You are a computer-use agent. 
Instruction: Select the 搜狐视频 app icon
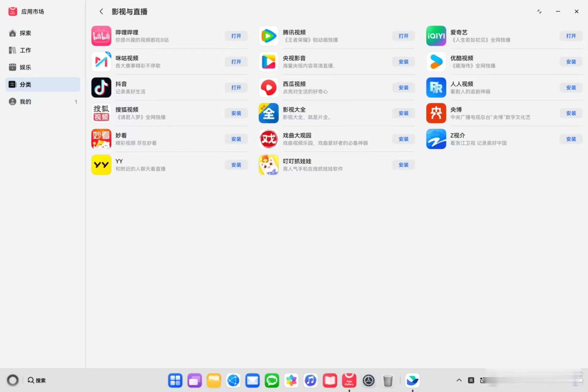click(x=101, y=113)
